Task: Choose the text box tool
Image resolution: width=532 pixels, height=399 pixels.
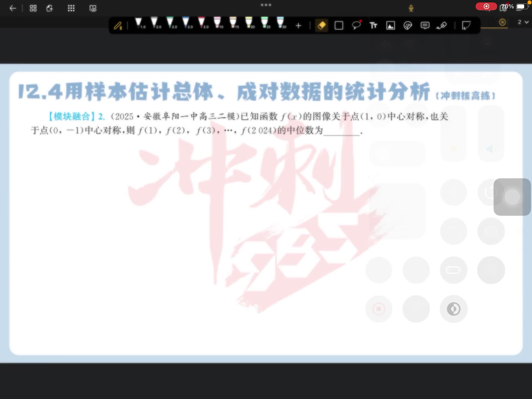Action: click(x=373, y=25)
